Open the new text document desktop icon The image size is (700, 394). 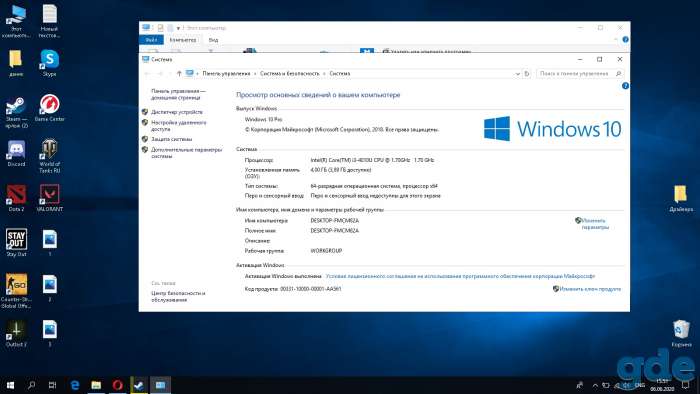[49, 21]
